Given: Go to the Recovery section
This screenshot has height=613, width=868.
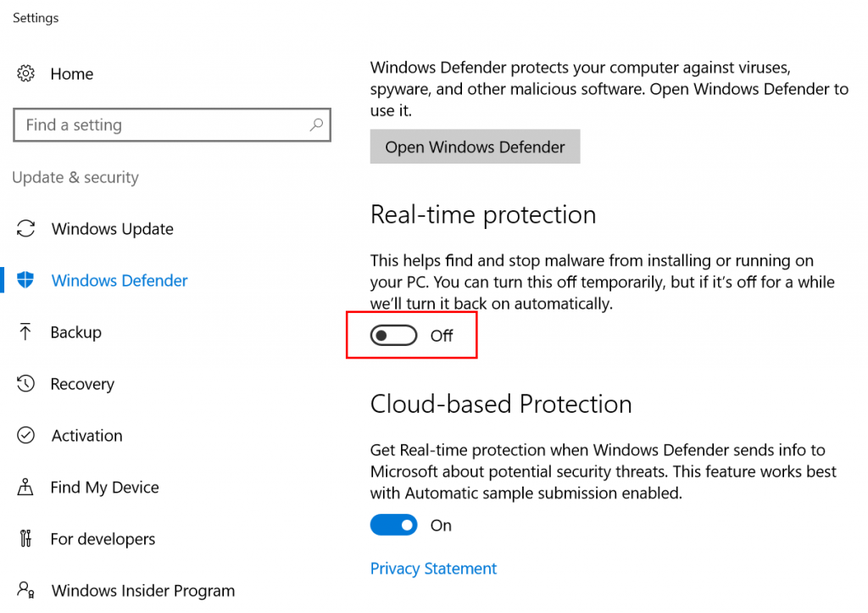Looking at the screenshot, I should (82, 384).
